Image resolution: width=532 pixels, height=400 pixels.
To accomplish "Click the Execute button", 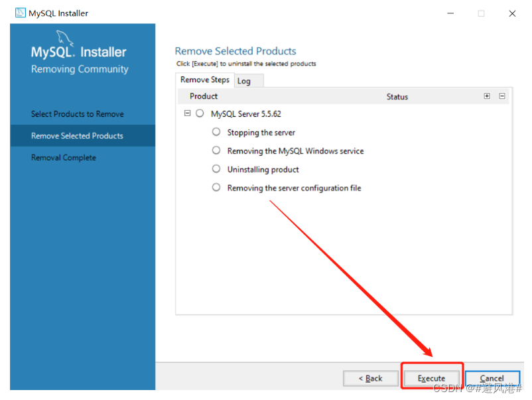I will pyautogui.click(x=431, y=378).
